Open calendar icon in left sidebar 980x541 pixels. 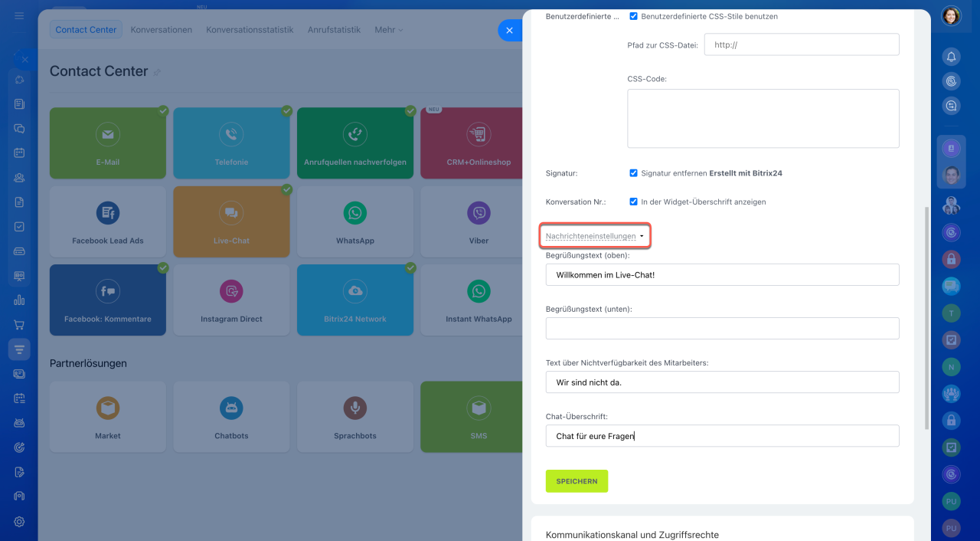click(20, 152)
